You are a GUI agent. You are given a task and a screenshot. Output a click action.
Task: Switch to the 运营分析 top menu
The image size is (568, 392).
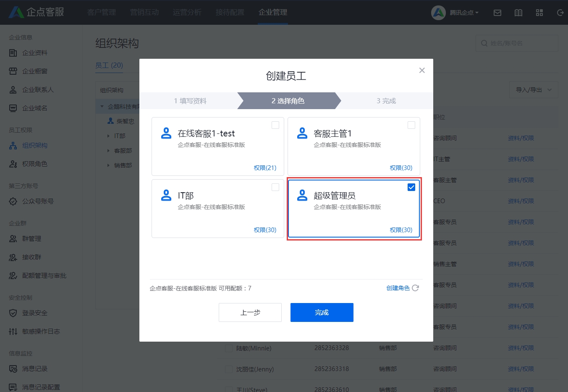(x=187, y=12)
